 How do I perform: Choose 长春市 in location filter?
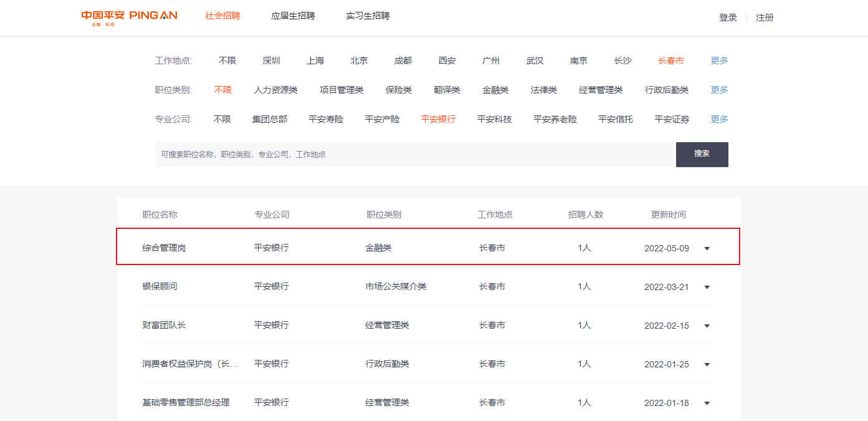click(671, 60)
